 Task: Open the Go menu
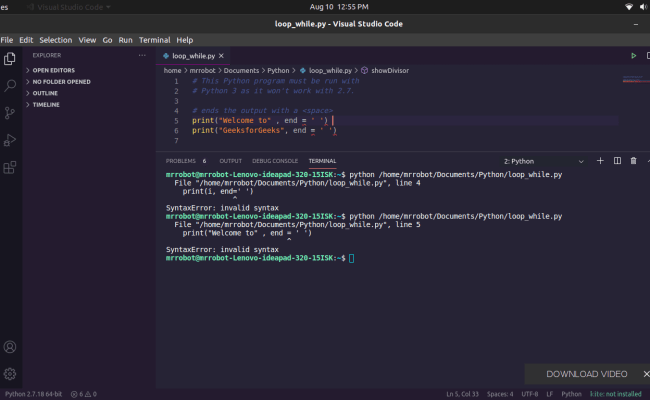click(107, 40)
